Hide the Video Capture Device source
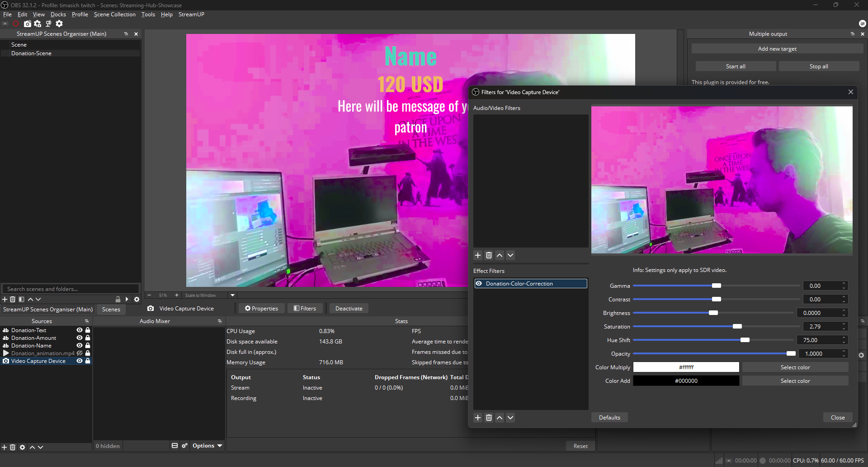Viewport: 868px width, 467px height. 80,361
